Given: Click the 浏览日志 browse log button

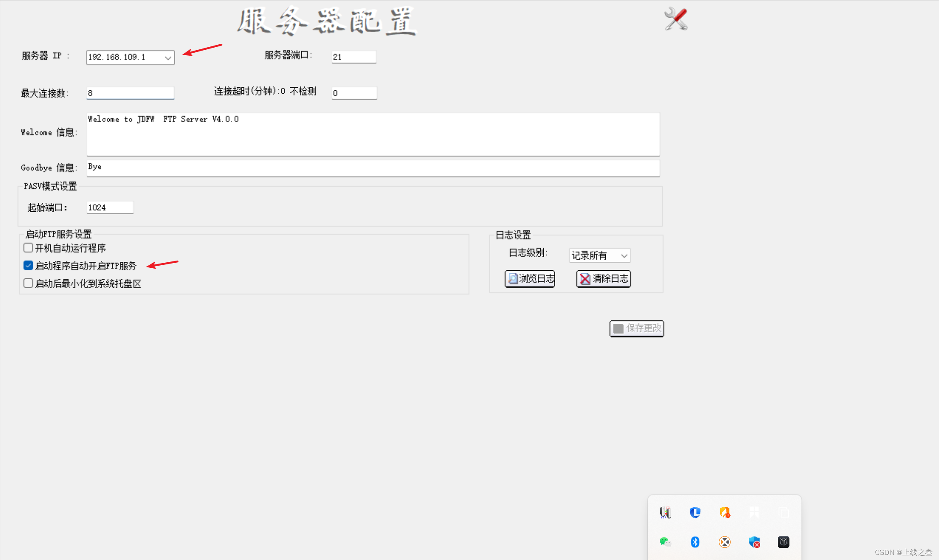Looking at the screenshot, I should [x=530, y=279].
